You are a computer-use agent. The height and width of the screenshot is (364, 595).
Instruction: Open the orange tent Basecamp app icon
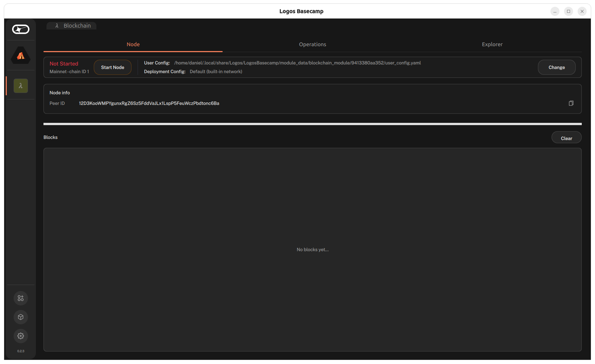coord(21,56)
